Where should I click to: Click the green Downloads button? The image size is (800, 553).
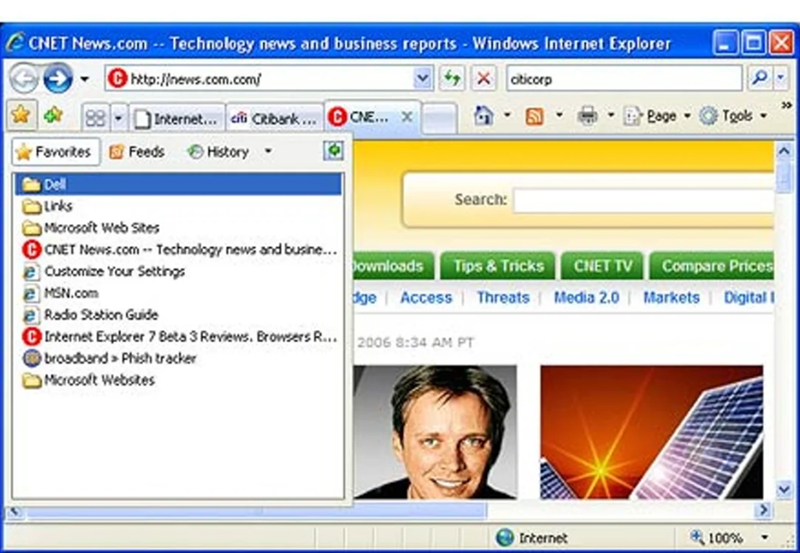[393, 266]
